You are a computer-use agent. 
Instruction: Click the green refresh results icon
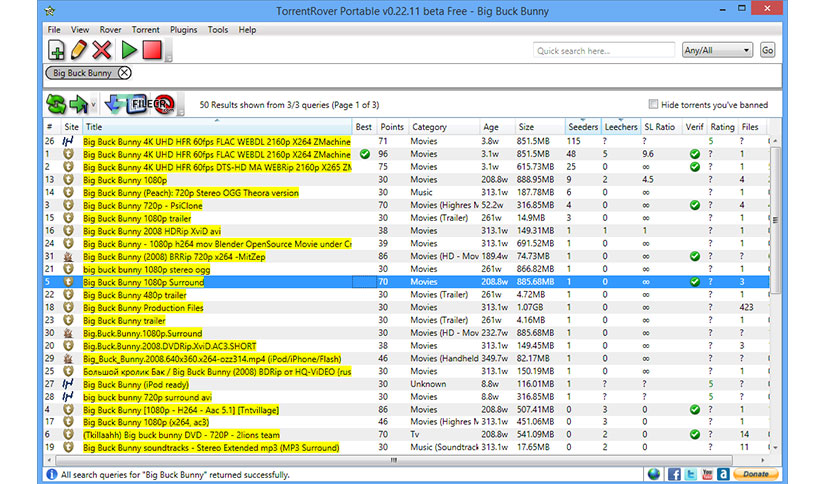[56, 104]
